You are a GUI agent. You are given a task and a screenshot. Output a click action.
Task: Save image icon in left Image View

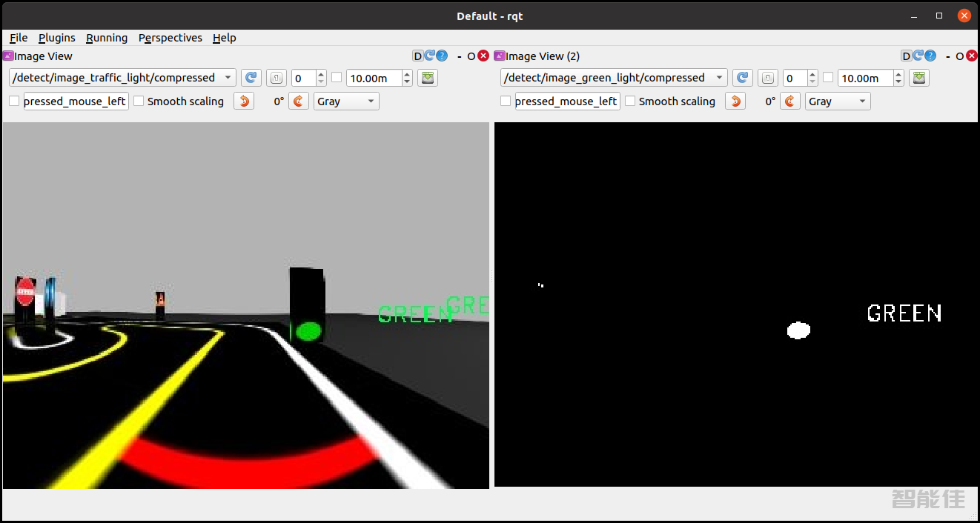tap(428, 78)
